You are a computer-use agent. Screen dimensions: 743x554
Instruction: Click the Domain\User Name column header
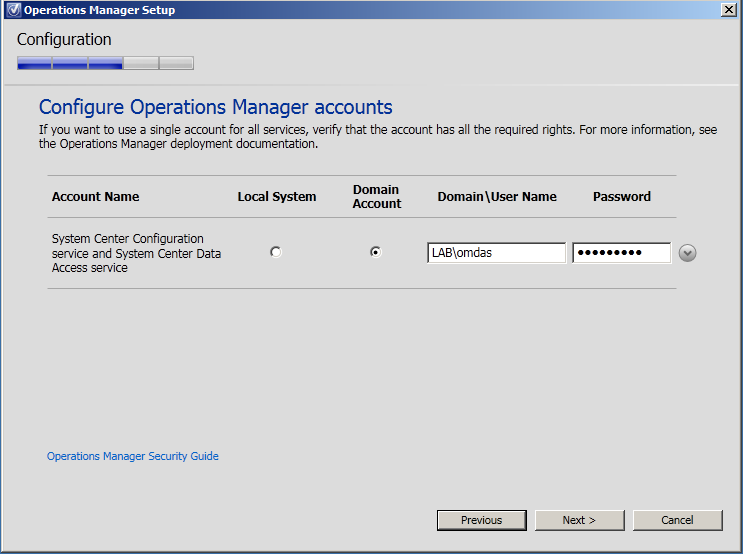[x=497, y=197]
